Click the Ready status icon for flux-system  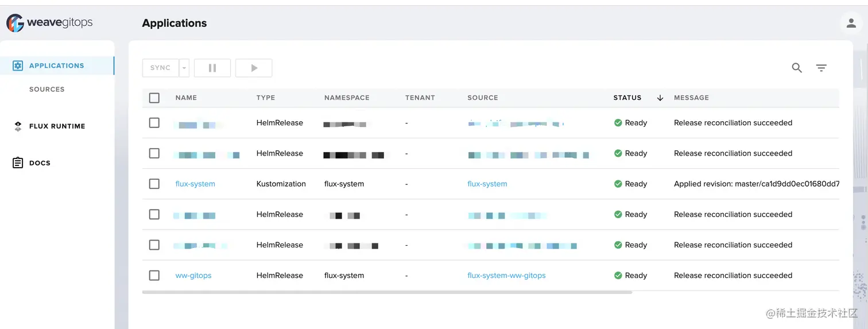click(618, 184)
